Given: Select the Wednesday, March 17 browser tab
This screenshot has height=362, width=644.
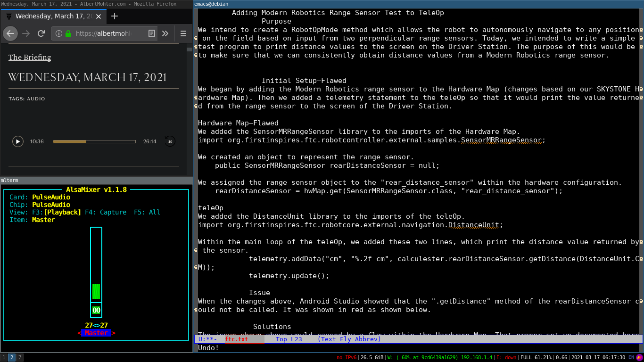Looking at the screenshot, I should pos(54,16).
